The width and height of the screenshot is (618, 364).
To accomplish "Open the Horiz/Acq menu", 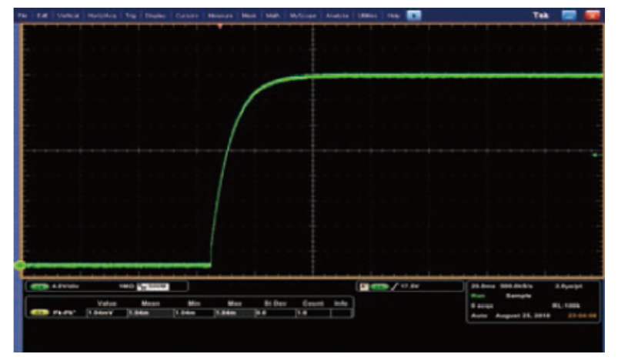I will coord(102,15).
